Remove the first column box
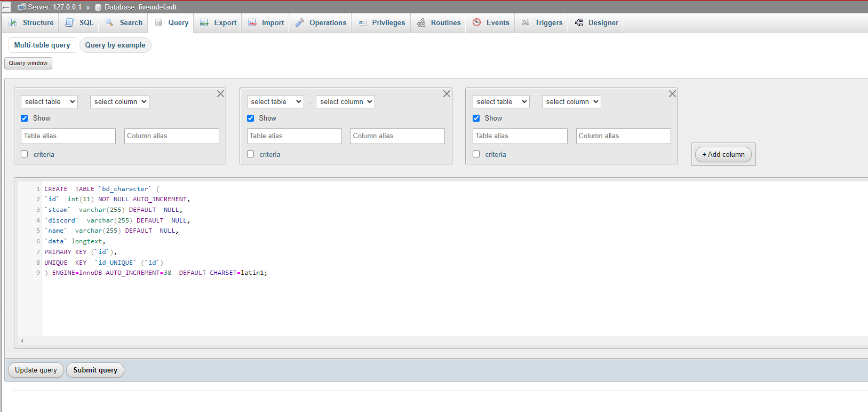This screenshot has height=412, width=868. coord(220,94)
